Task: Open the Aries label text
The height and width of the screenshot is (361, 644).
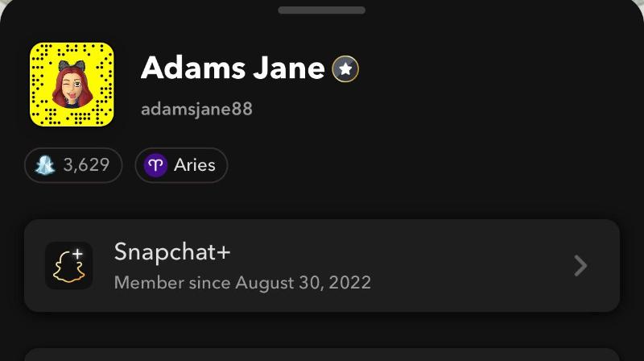Action: click(x=195, y=165)
